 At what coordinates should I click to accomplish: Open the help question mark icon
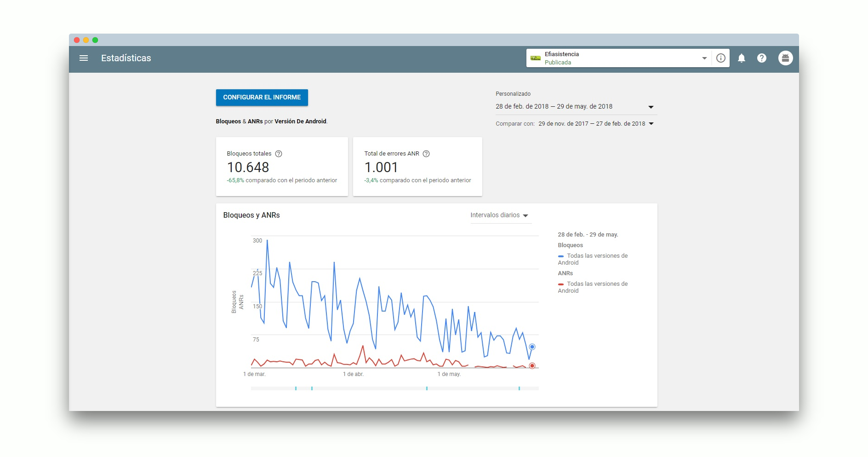point(761,58)
